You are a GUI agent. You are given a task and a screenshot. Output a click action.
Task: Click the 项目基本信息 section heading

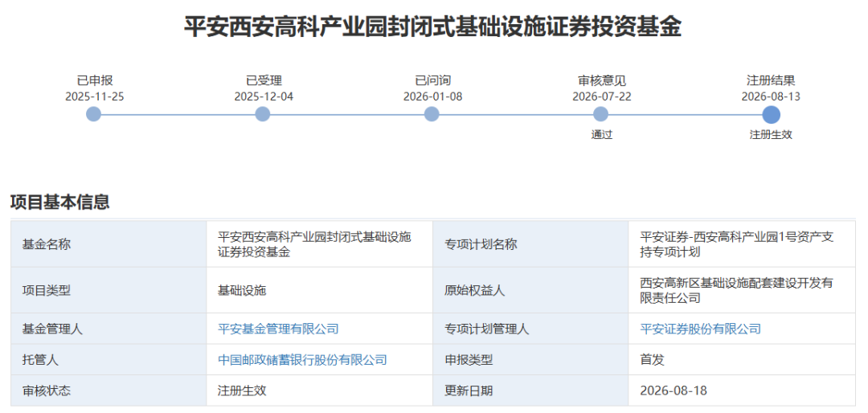(x=59, y=202)
